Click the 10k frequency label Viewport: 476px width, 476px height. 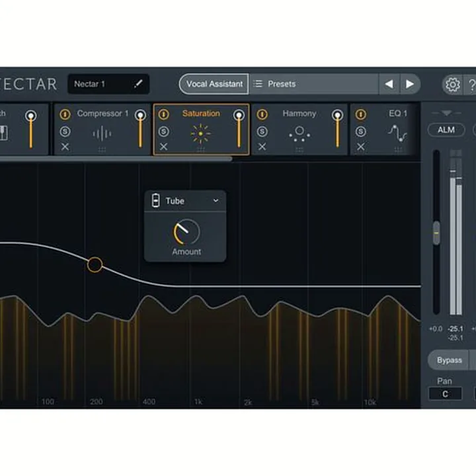[x=370, y=402]
